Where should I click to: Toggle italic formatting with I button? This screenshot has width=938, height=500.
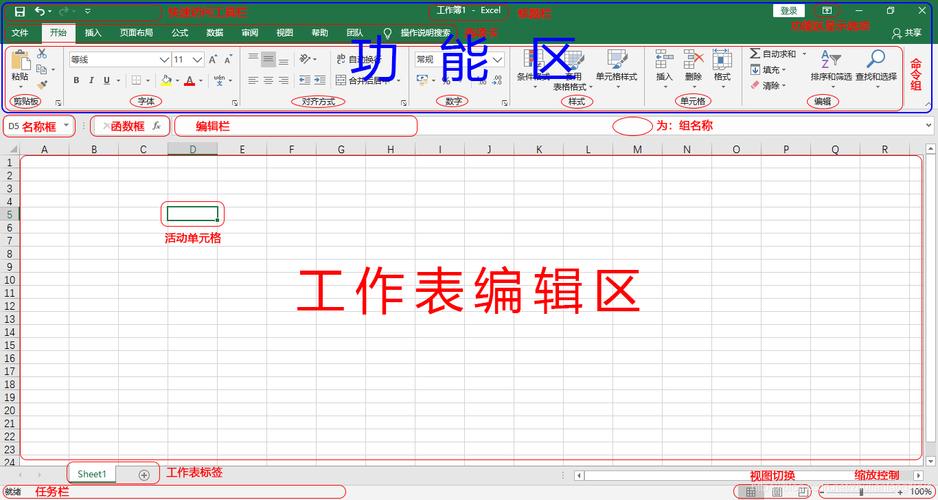pyautogui.click(x=91, y=81)
